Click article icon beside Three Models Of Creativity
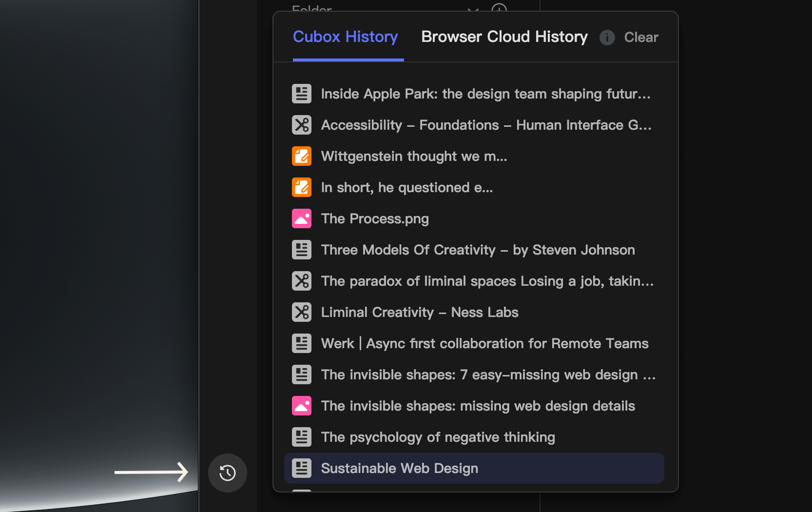Viewport: 812px width, 512px height. (x=302, y=250)
